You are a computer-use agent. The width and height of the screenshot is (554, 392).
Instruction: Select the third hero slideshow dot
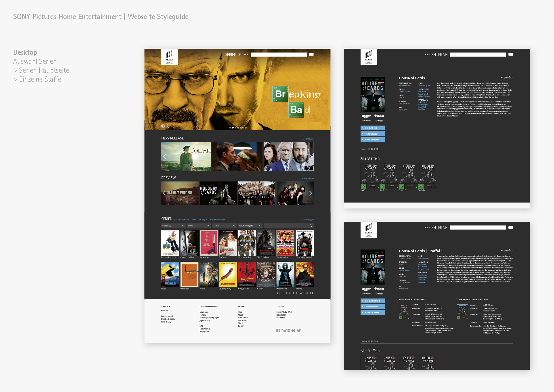(235, 127)
